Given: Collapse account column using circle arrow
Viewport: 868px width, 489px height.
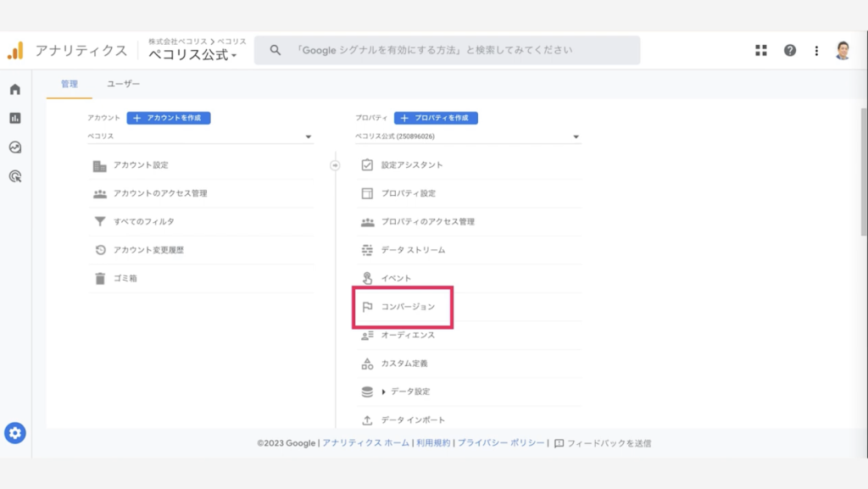Looking at the screenshot, I should (335, 165).
